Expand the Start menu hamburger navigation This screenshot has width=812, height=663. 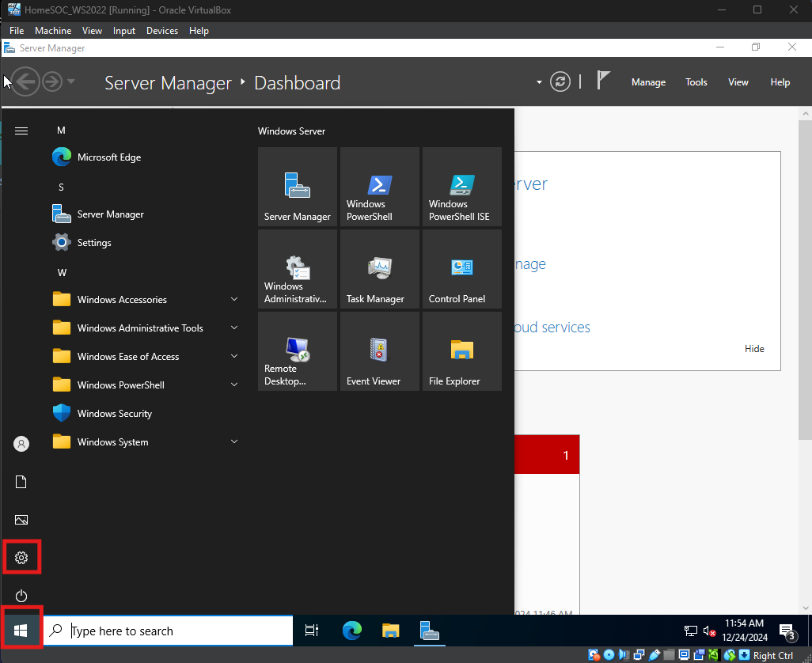click(21, 131)
